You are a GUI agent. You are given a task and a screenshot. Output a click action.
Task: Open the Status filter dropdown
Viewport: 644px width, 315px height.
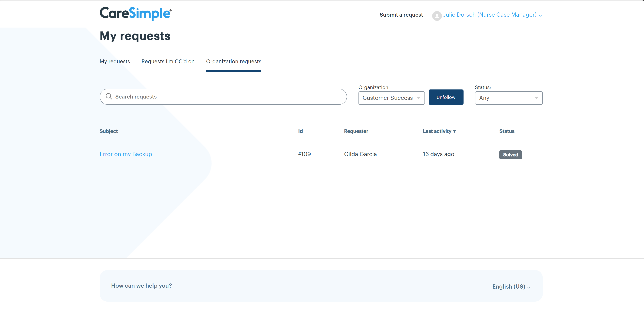click(x=508, y=98)
